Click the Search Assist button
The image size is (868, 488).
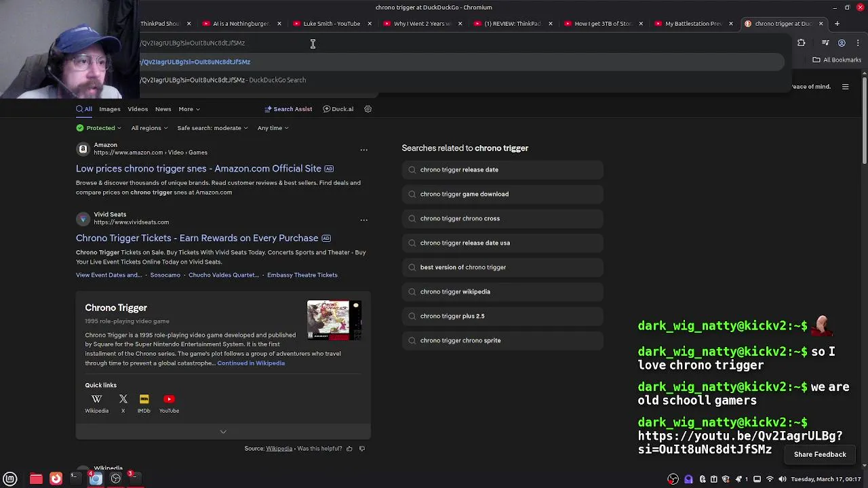(288, 109)
